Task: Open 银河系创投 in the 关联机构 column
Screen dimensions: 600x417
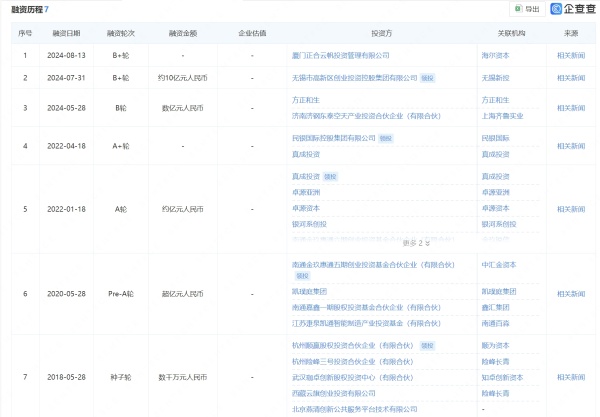Action: coord(499,224)
